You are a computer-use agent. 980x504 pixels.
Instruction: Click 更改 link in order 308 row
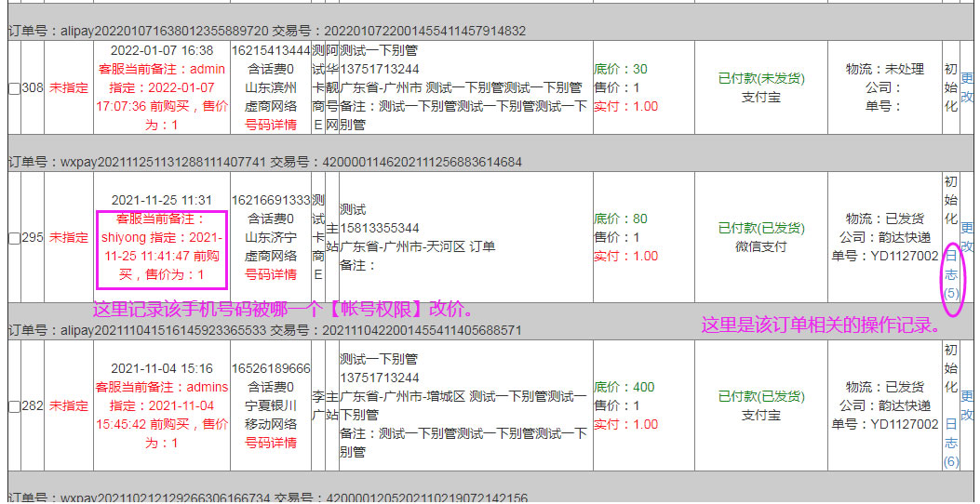coord(967,87)
